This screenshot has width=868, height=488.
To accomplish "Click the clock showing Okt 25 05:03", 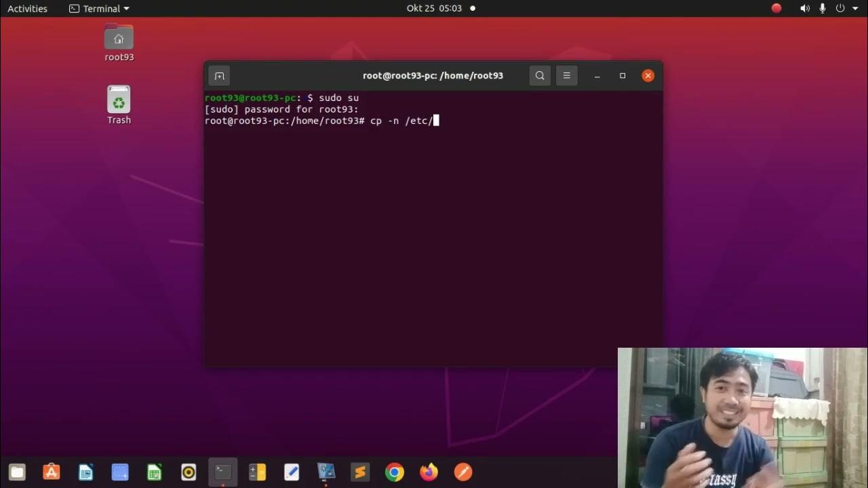I will tap(434, 8).
